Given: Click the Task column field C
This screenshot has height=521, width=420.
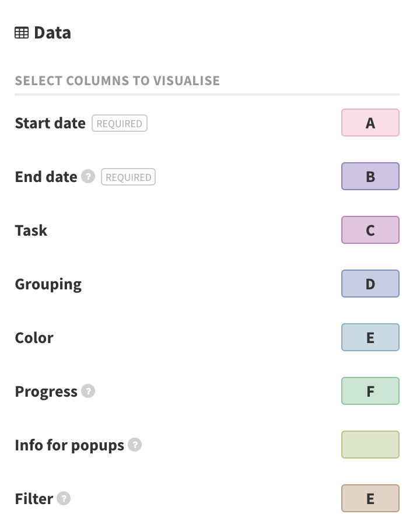Looking at the screenshot, I should [x=370, y=230].
